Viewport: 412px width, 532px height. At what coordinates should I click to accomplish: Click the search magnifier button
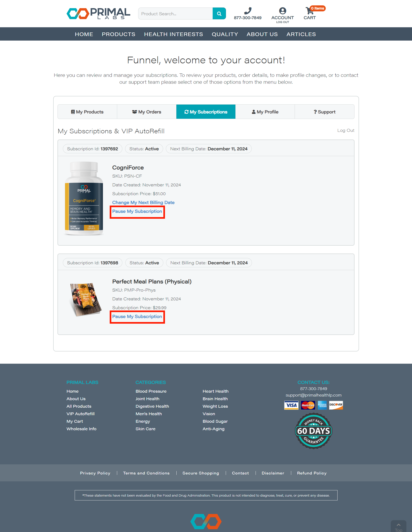tap(219, 14)
